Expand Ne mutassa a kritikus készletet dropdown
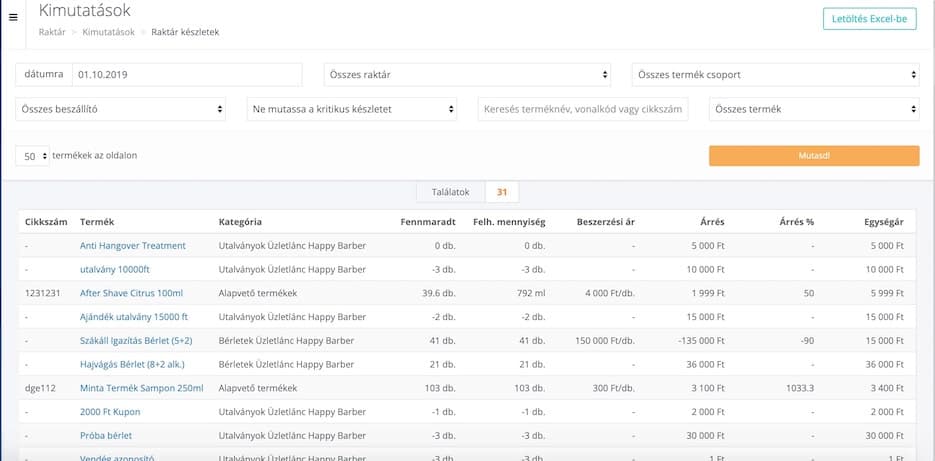 tap(352, 110)
